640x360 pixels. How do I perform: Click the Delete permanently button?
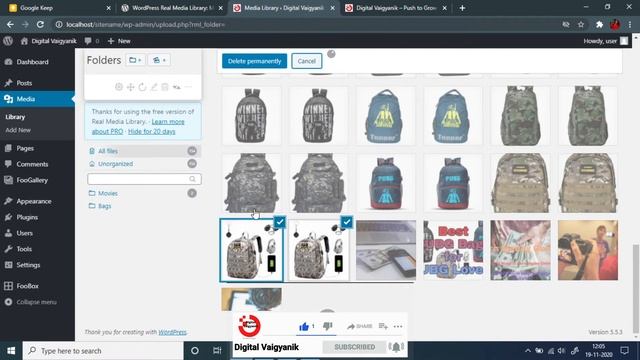tap(254, 61)
